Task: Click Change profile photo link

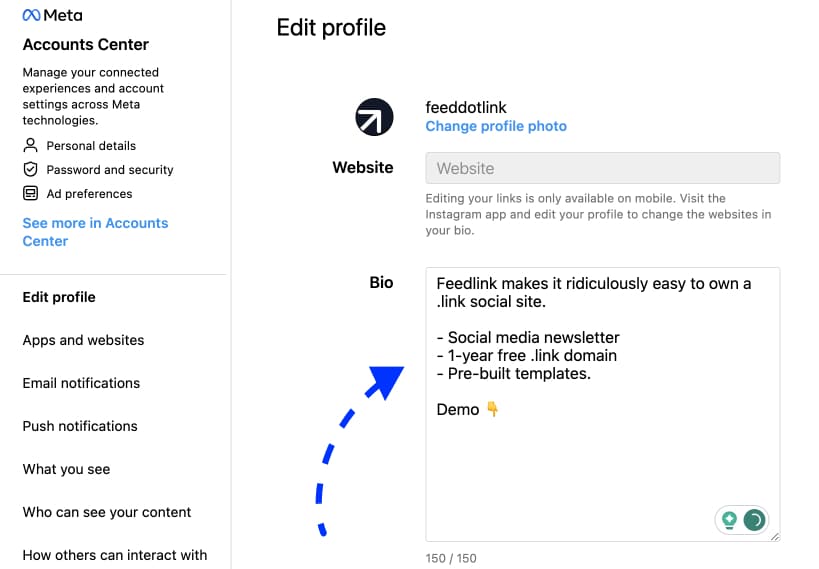Action: (x=496, y=126)
